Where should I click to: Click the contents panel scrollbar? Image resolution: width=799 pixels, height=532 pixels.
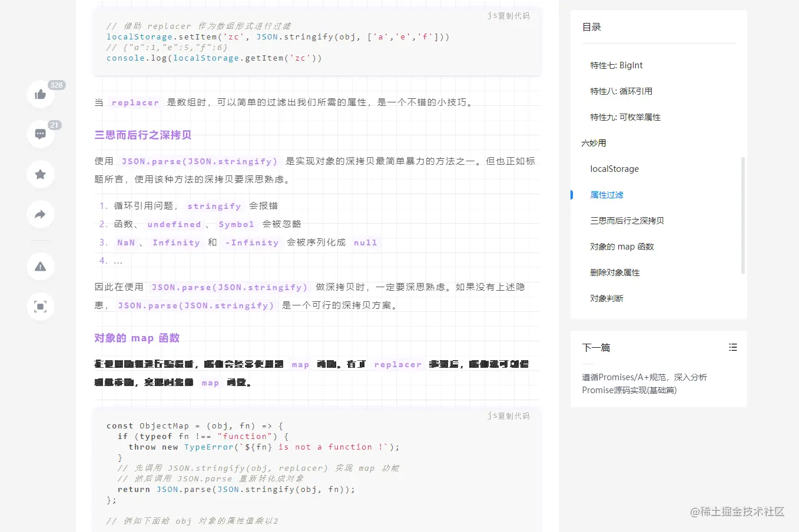pyautogui.click(x=742, y=215)
